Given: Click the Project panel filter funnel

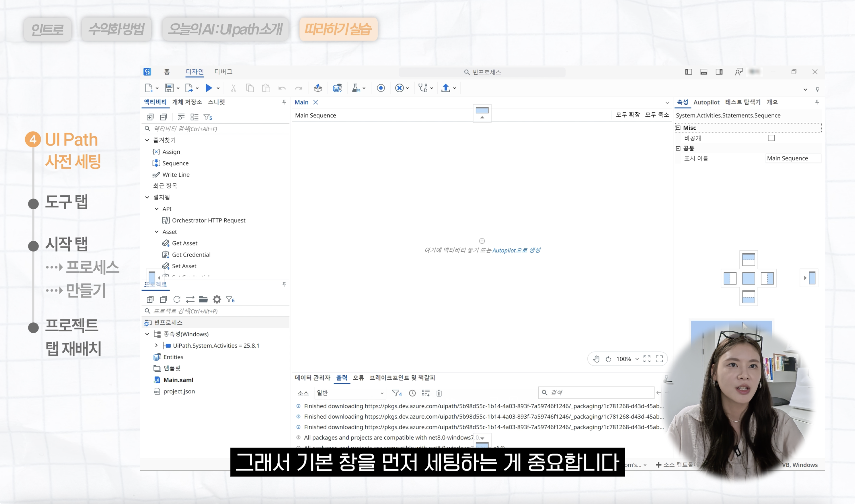Looking at the screenshot, I should (230, 300).
